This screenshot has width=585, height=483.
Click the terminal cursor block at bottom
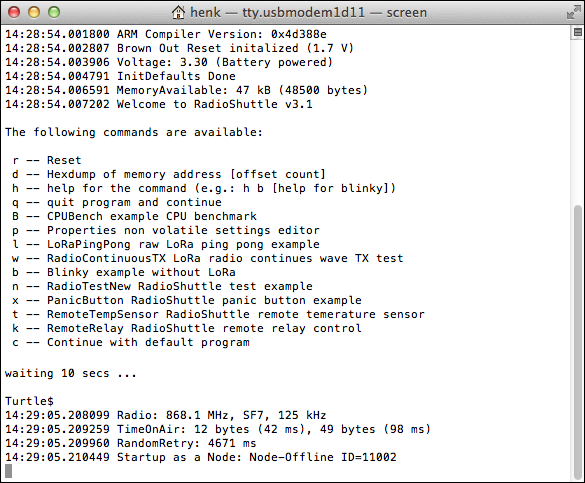[x=8, y=471]
